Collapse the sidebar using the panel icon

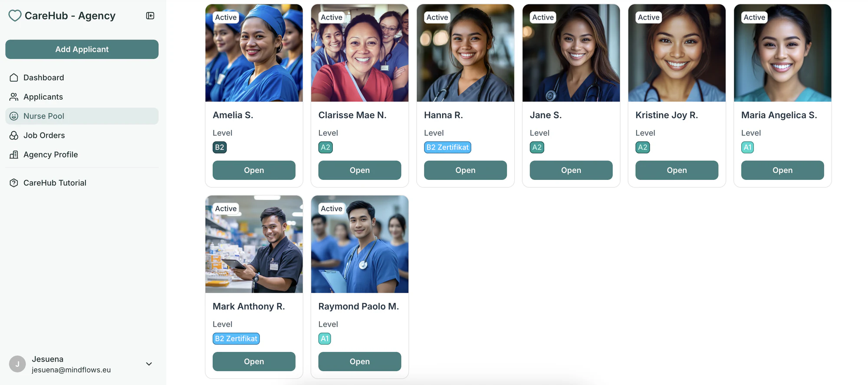click(x=150, y=16)
